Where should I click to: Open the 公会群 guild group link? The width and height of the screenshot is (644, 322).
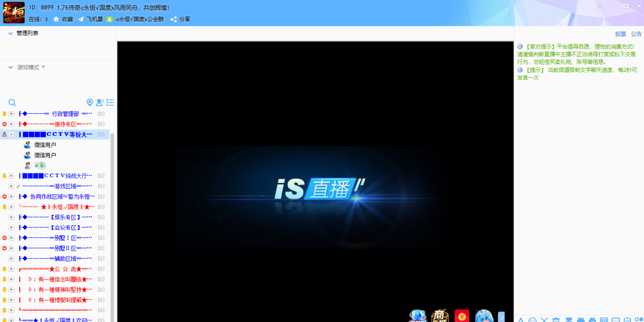coord(141,19)
